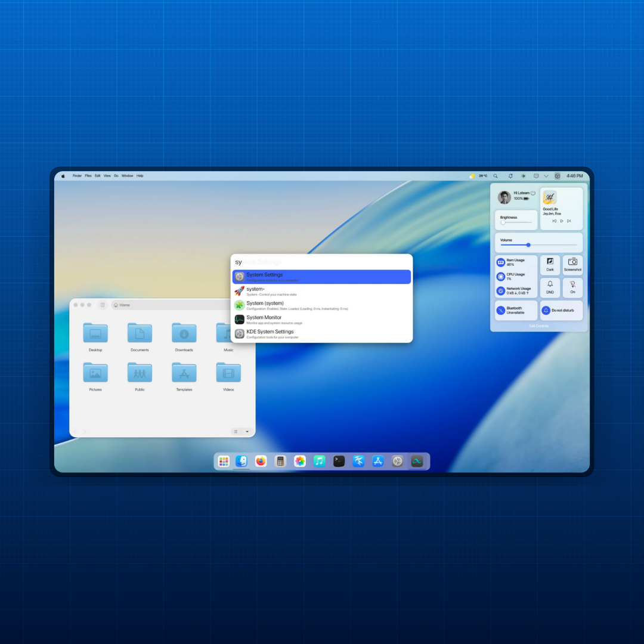644x644 pixels.
Task: Click the control center icon in menu bar
Action: (558, 176)
